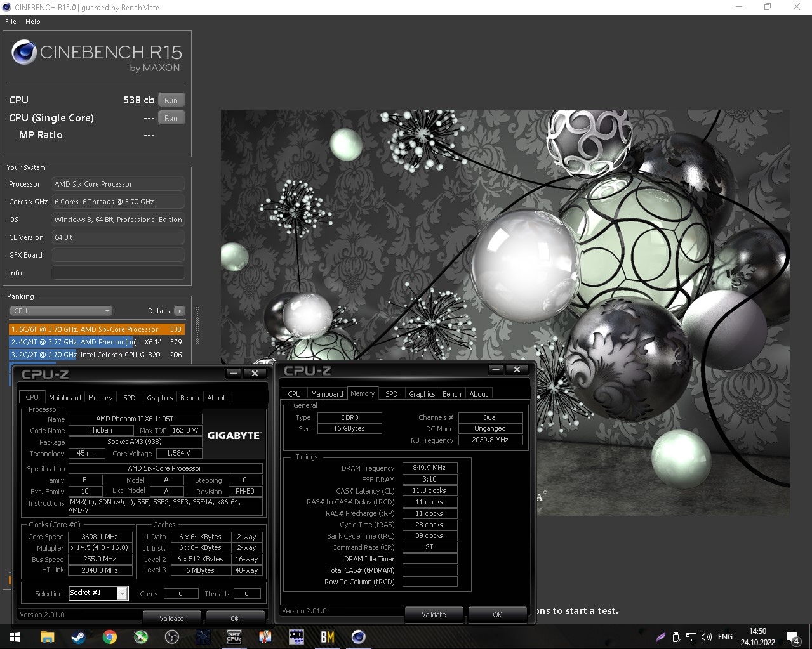Click the safely remove hardware tray icon
The width and height of the screenshot is (812, 649).
(676, 637)
